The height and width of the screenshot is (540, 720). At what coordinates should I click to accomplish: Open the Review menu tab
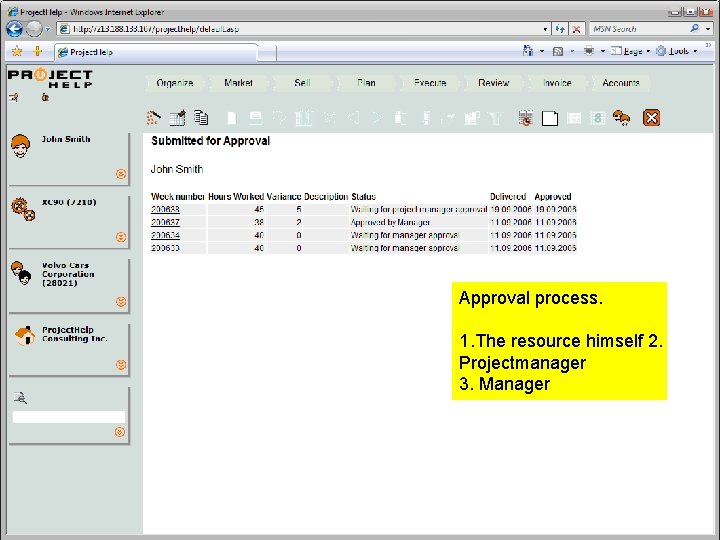click(x=494, y=83)
